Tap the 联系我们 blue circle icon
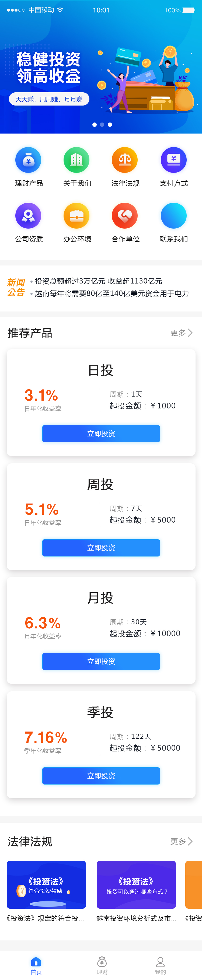This screenshot has width=202, height=980. click(x=173, y=216)
